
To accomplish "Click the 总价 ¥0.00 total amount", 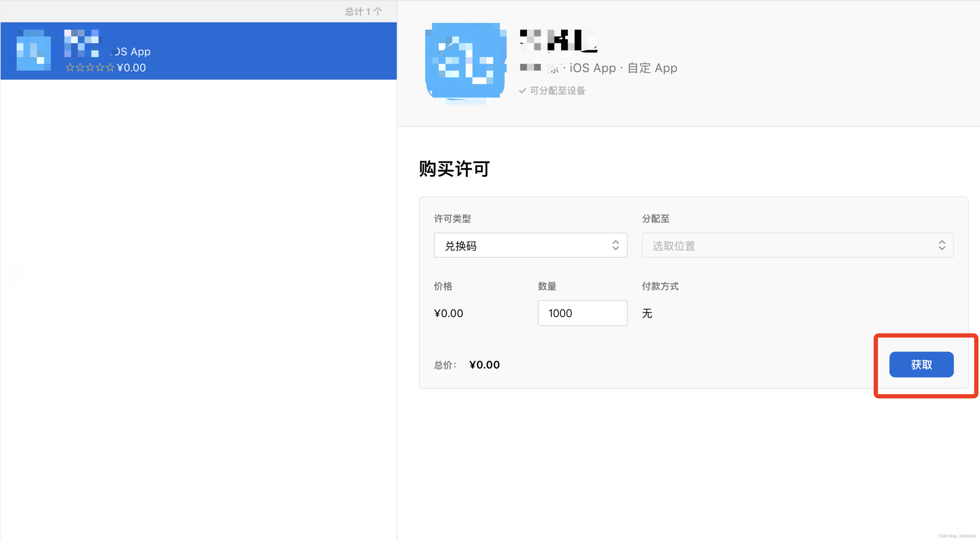I will coord(484,365).
